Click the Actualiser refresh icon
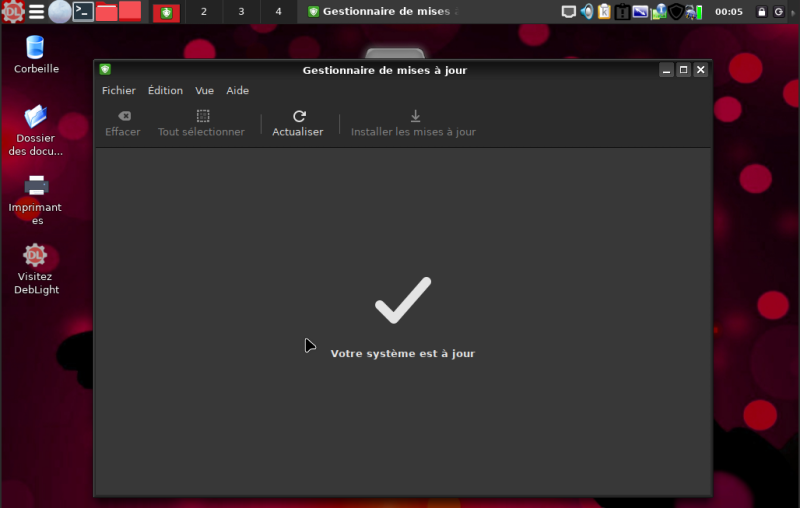Image resolution: width=800 pixels, height=508 pixels. point(298,116)
